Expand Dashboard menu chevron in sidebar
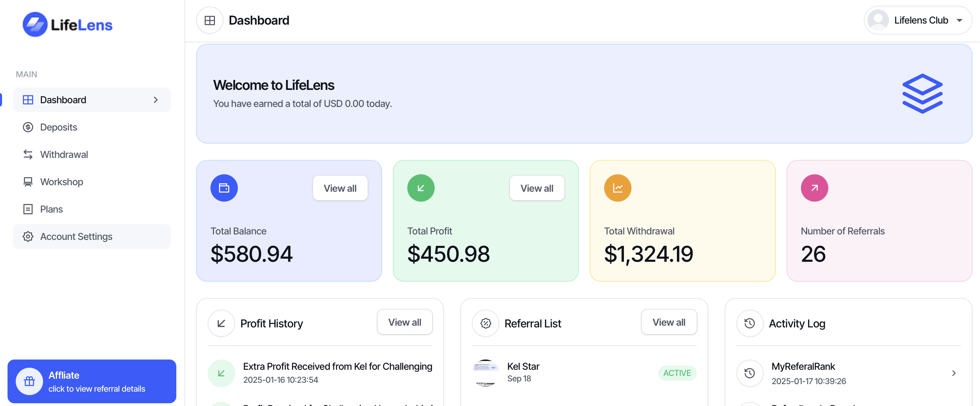 coord(155,100)
